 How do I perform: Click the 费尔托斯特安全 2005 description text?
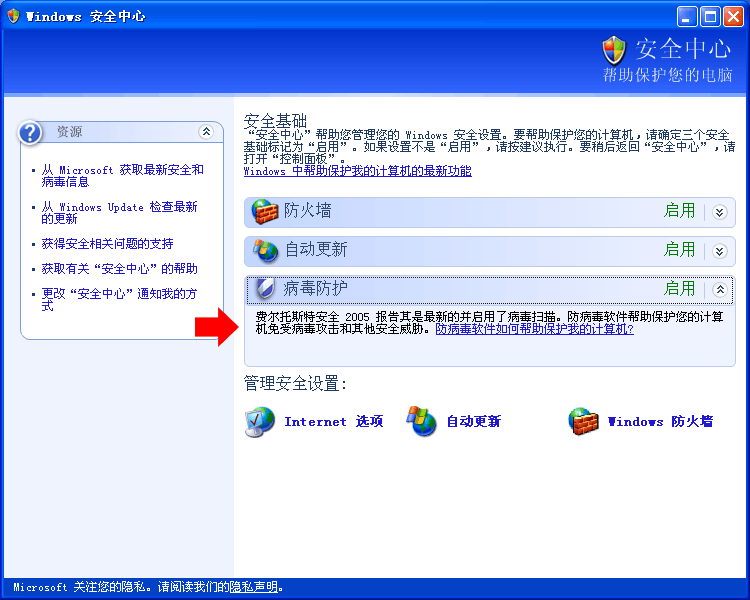click(x=489, y=322)
